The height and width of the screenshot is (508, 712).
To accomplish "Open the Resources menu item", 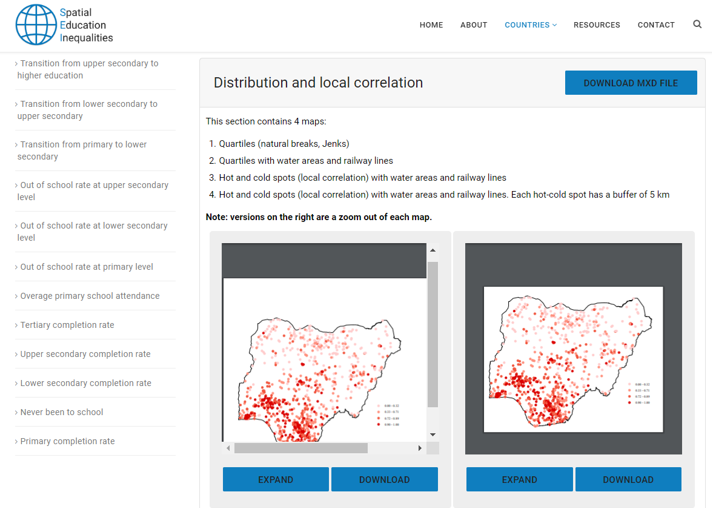I will point(597,25).
